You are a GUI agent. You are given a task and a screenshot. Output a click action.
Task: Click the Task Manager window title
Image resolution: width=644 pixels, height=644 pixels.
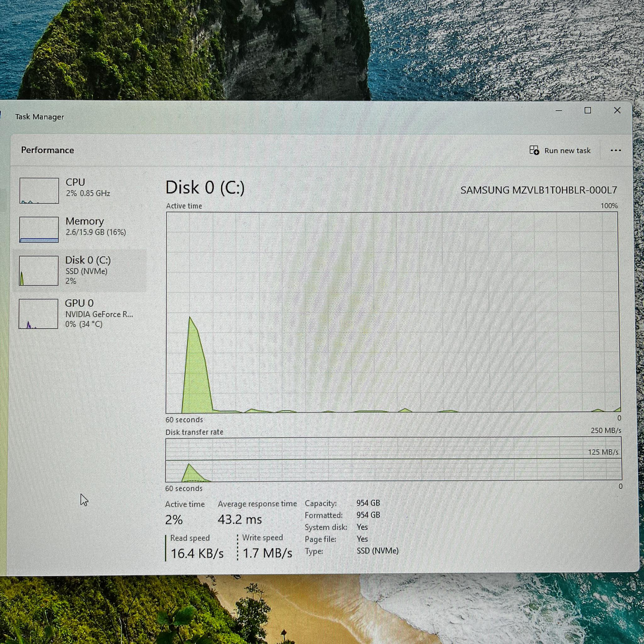[39, 117]
